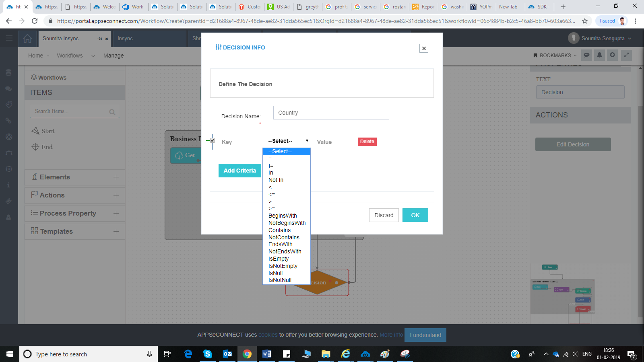This screenshot has height=362, width=644.
Task: Open the notifications bell icon
Action: point(599,55)
